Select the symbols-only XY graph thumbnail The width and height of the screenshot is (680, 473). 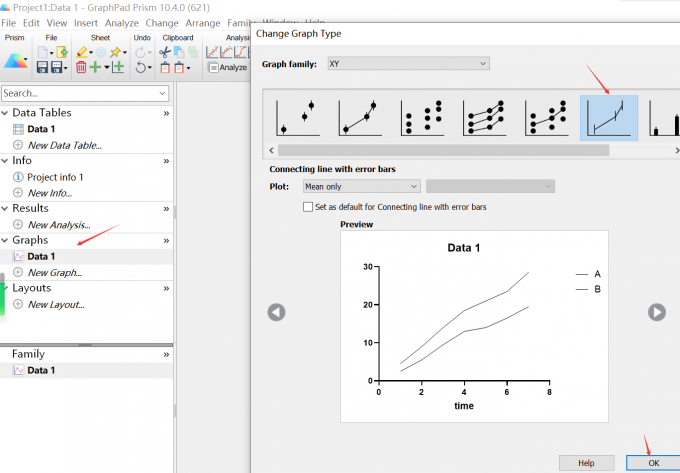coord(298,117)
